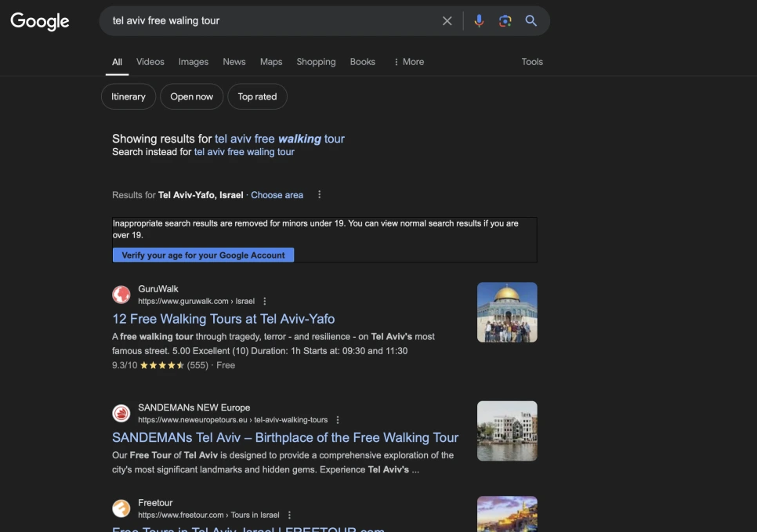The image size is (757, 532).
Task: Click the freetour.com Tours in Israel breadcrumb
Action: click(x=208, y=515)
